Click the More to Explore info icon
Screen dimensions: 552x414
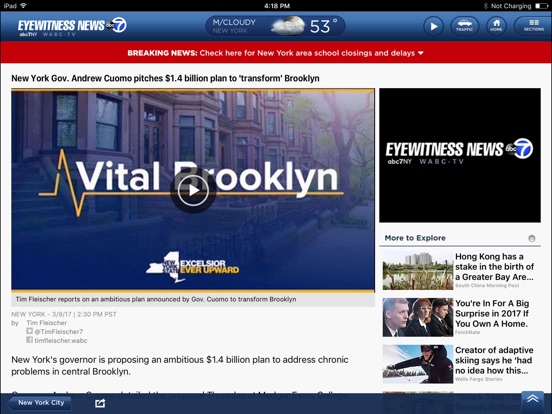(x=532, y=238)
